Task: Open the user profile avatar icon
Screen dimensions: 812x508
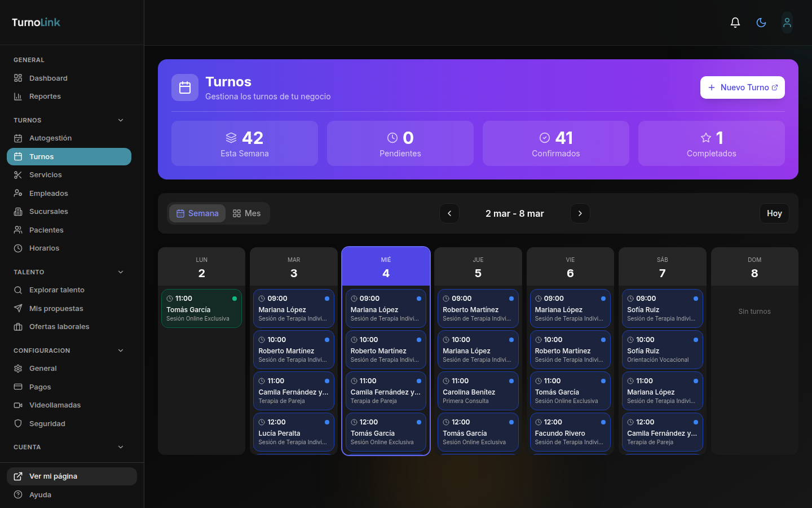Action: tap(787, 23)
